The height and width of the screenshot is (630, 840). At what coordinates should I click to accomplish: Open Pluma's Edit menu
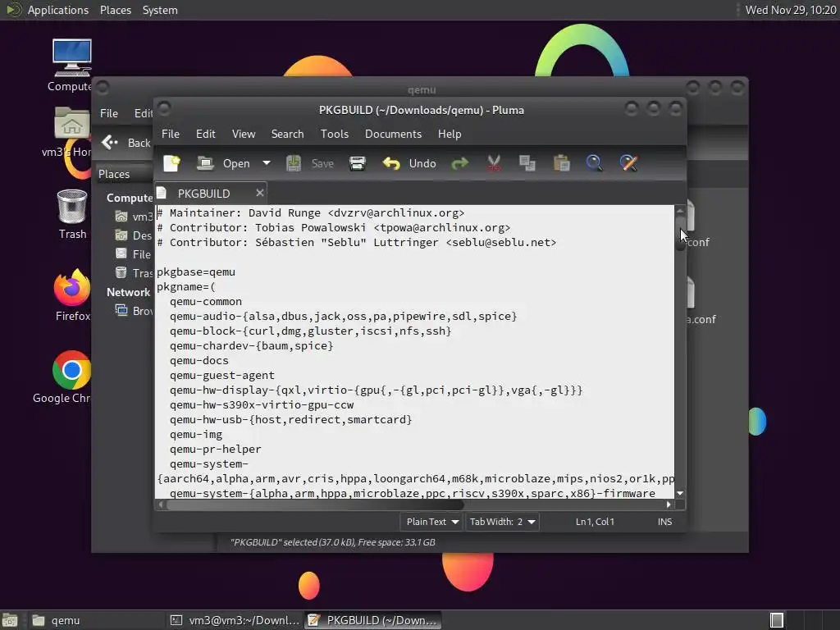pos(205,134)
